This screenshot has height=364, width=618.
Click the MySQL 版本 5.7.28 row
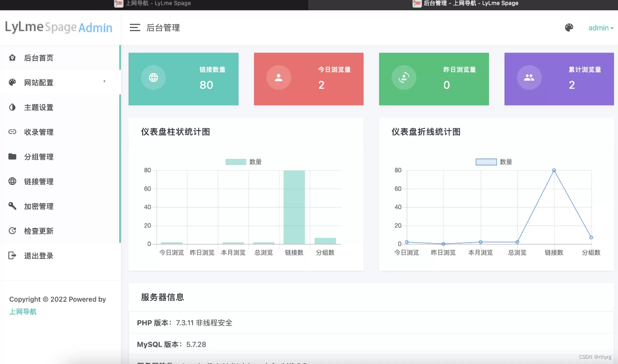click(x=371, y=345)
